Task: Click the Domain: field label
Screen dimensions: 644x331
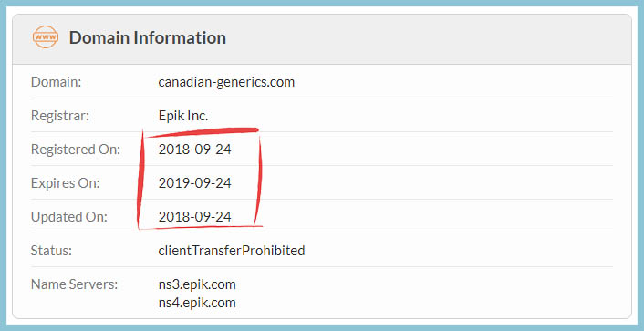Action: [x=57, y=82]
